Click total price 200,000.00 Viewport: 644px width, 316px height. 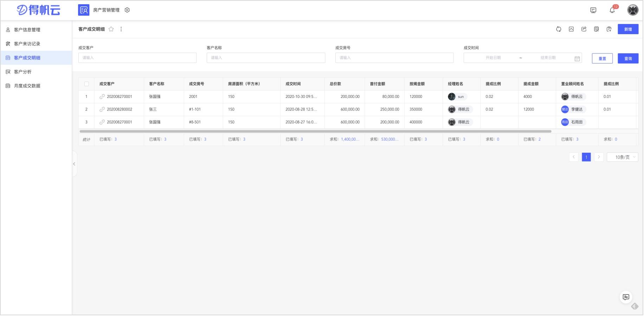pos(350,96)
